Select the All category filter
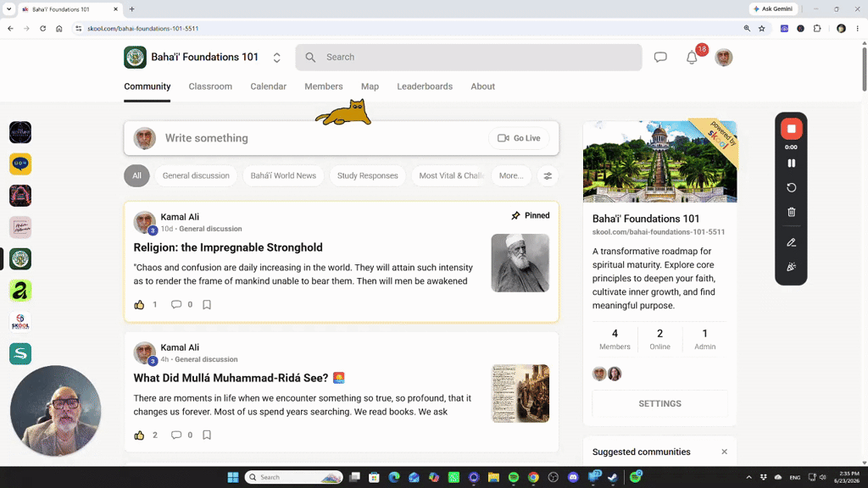 [136, 176]
